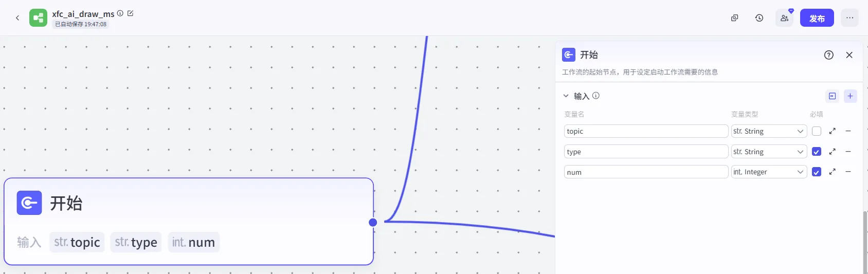This screenshot has height=274, width=868.
Task: Collapse the 输入 section
Action: [566, 96]
